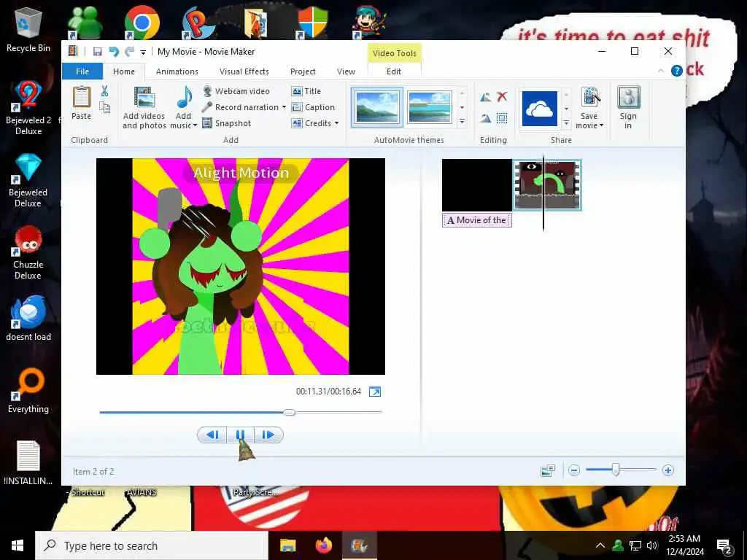Add a Title to the movie
This screenshot has width=747, height=560.
[x=306, y=91]
